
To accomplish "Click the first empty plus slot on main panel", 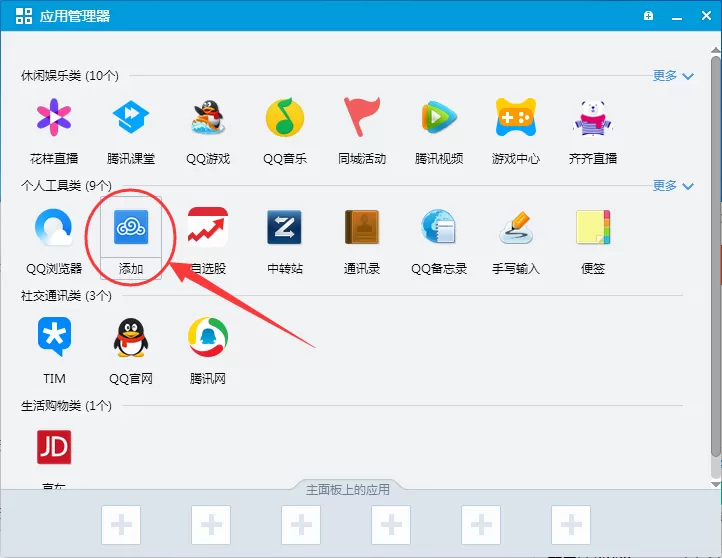I will (x=121, y=525).
